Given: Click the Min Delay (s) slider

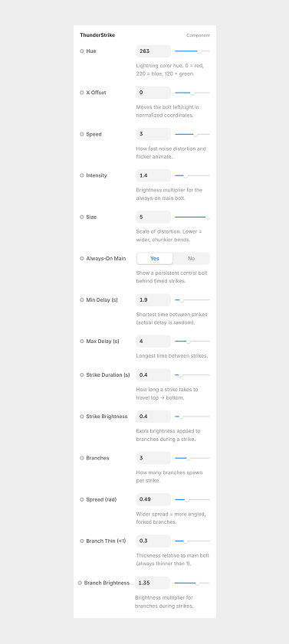Looking at the screenshot, I should (192, 300).
